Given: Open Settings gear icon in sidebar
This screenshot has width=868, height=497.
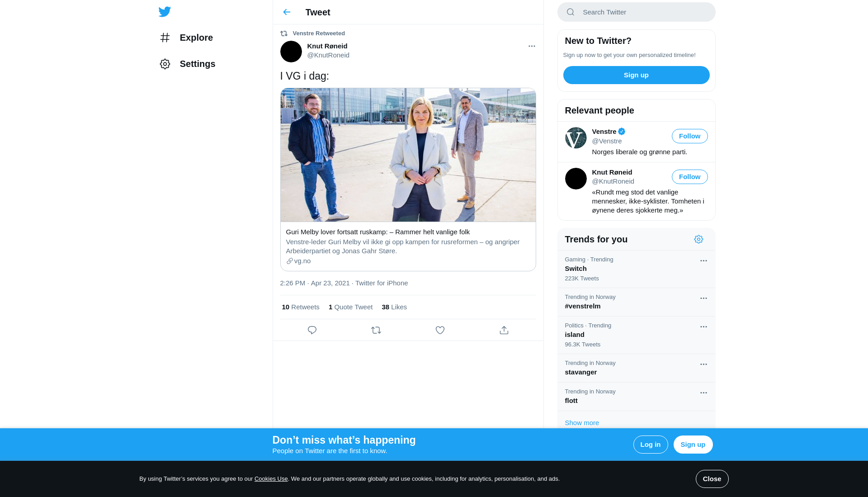Looking at the screenshot, I should click(x=165, y=64).
